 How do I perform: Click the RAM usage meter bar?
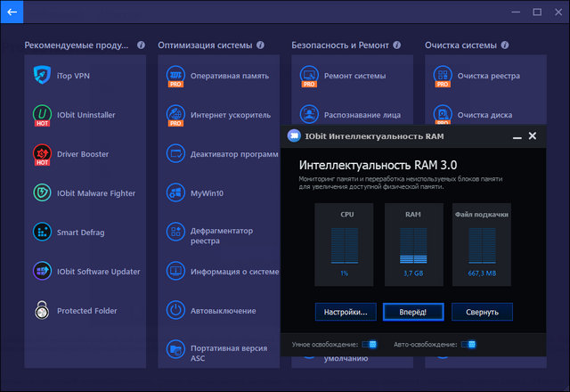coord(412,244)
